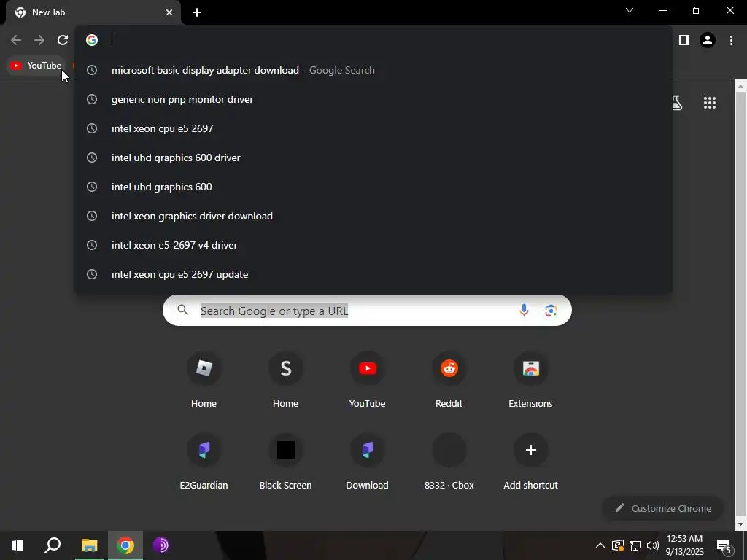747x560 pixels.
Task: Open the Windows Start menu
Action: point(18,545)
